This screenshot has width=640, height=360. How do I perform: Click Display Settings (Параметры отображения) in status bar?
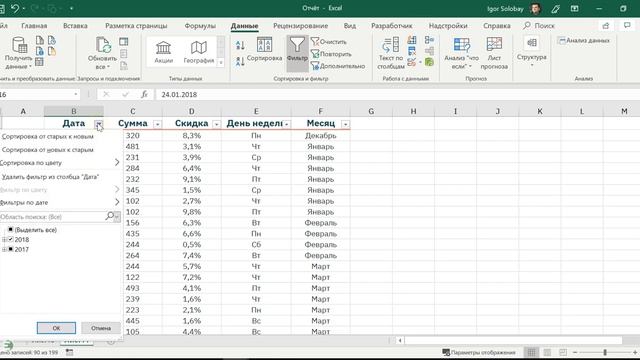click(x=479, y=352)
